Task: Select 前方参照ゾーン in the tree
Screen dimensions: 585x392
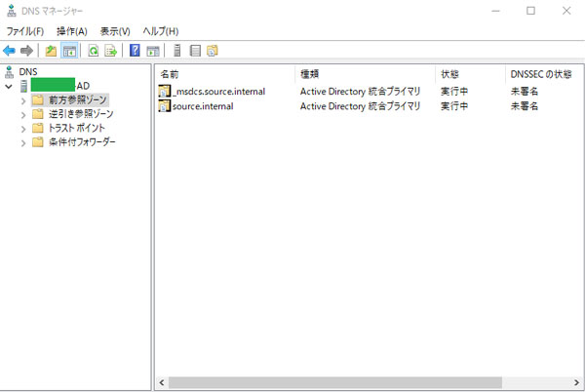Action: 78,100
